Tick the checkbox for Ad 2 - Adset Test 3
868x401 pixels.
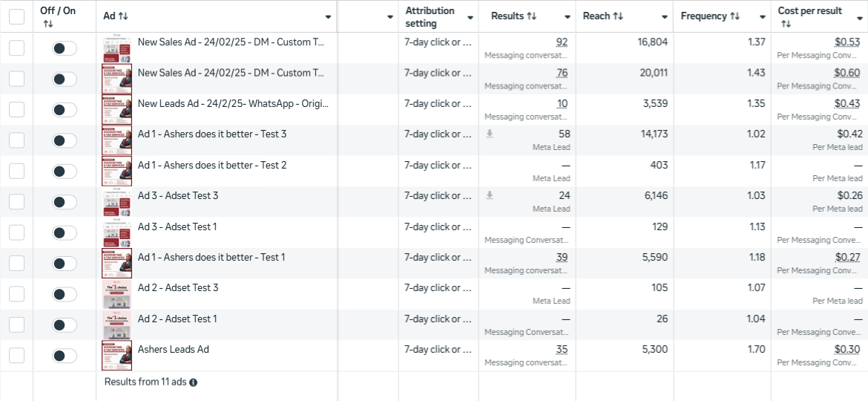coord(16,294)
